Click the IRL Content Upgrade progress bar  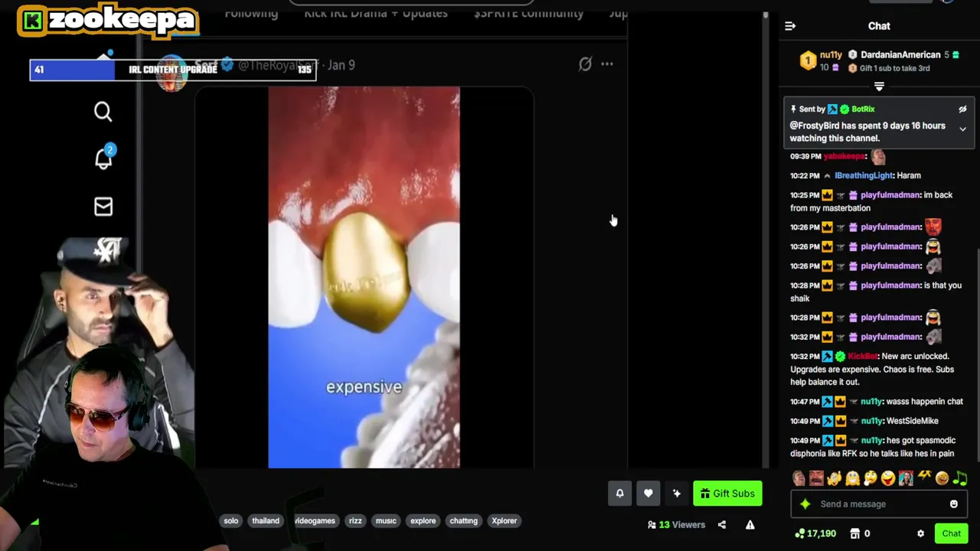coord(172,70)
